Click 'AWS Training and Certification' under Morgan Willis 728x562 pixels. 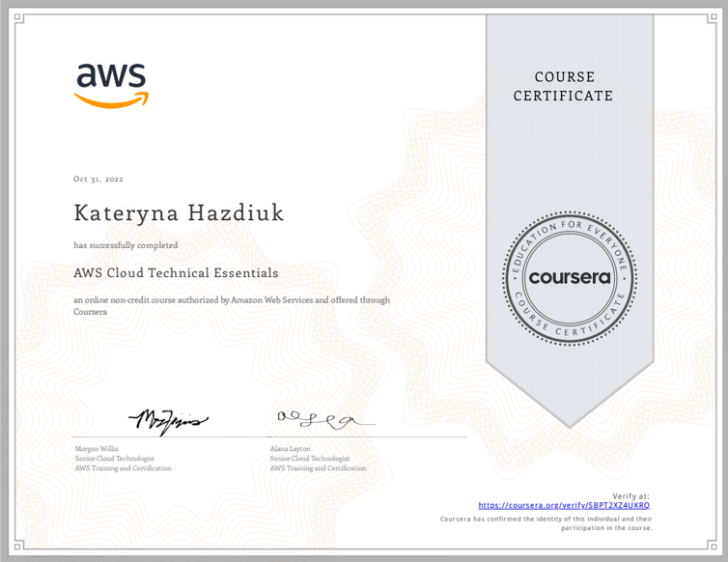point(123,468)
